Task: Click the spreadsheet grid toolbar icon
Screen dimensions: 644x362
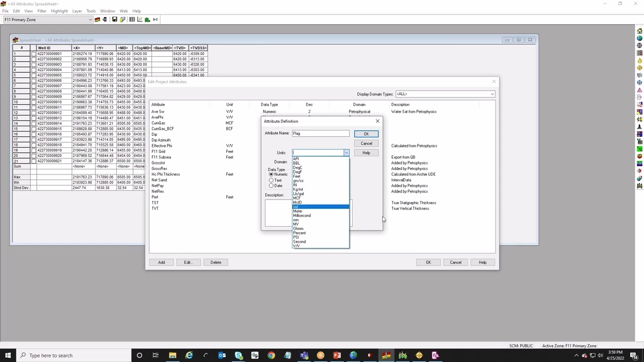Action: click(x=132, y=20)
